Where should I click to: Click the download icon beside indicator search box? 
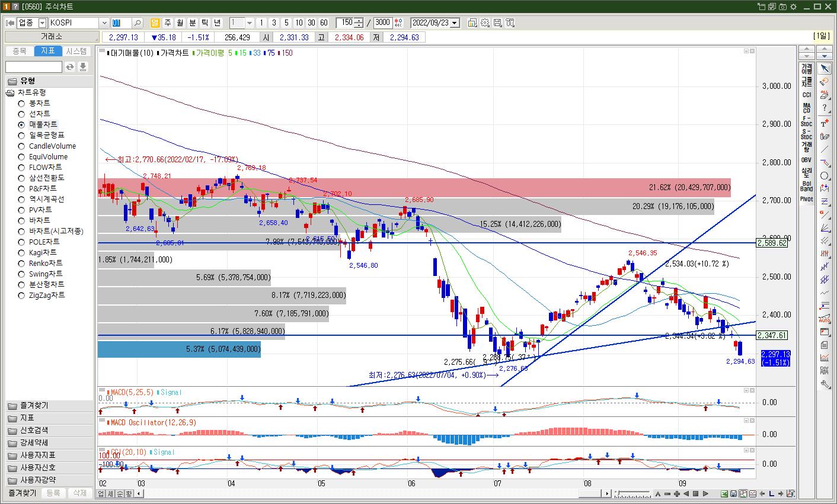(x=83, y=67)
